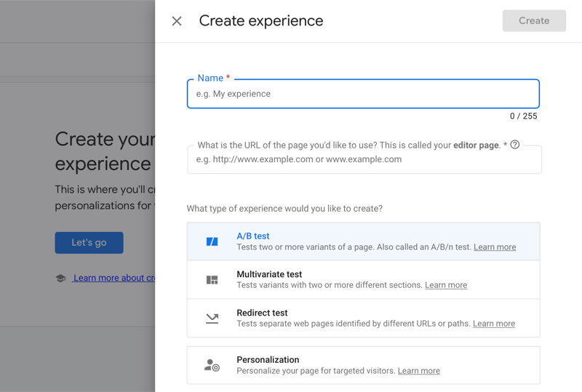Open Learn more for Redirect test
Viewport: 582px width, 392px height.
tap(494, 324)
